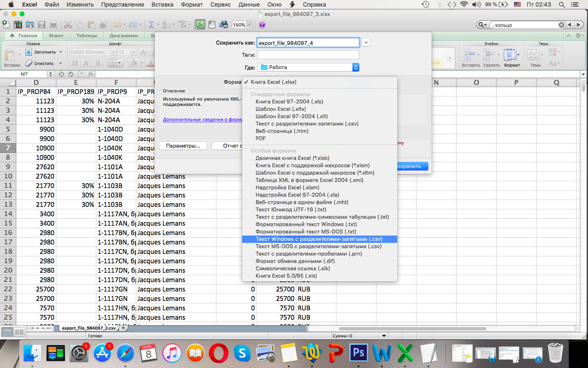This screenshot has width=588, height=368.
Task: Open the Media Browser icon
Action: tap(224, 25)
